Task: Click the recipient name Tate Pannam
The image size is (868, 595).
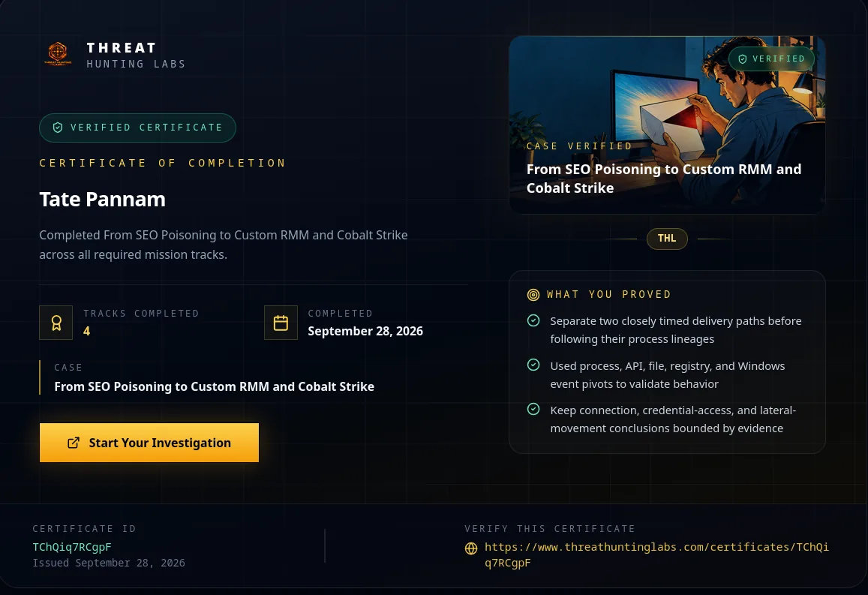Action: (x=103, y=200)
